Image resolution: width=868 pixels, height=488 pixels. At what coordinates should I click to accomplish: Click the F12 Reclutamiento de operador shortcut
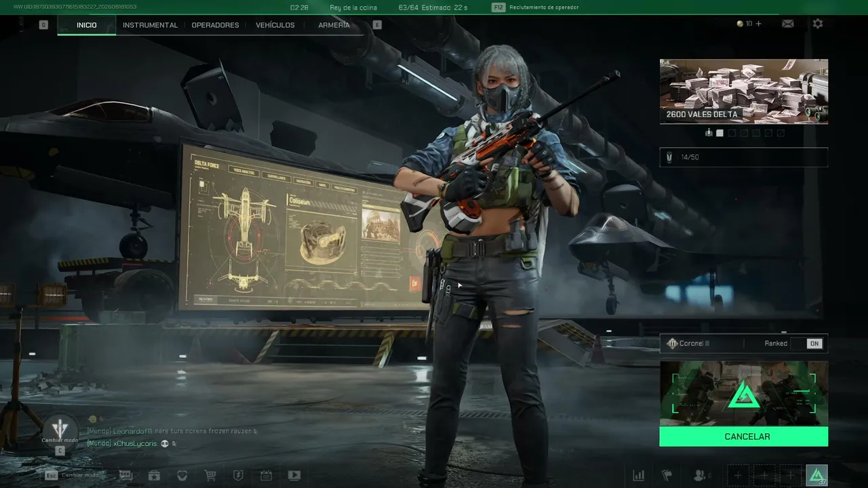pos(535,7)
